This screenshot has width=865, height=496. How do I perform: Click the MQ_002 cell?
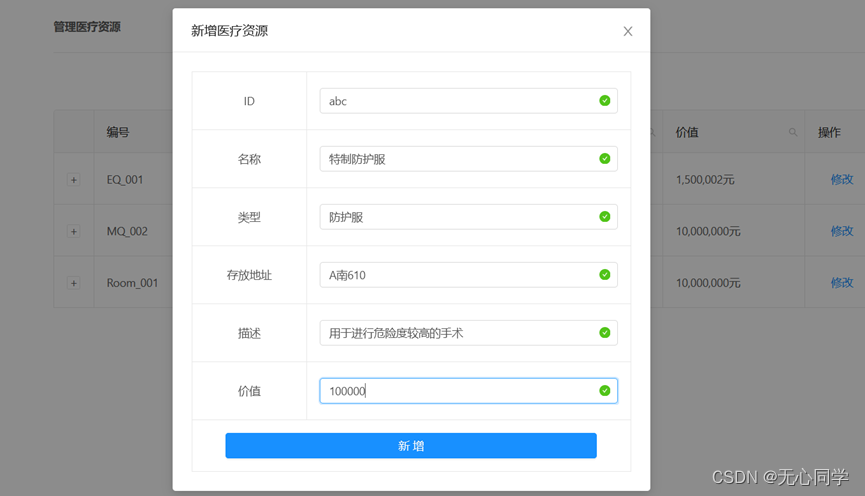click(127, 231)
